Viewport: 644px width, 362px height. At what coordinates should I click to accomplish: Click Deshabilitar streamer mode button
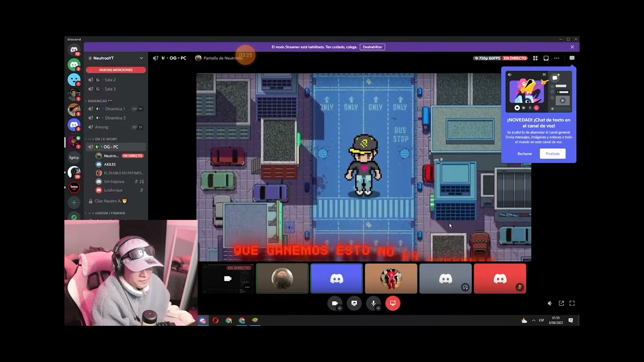372,47
